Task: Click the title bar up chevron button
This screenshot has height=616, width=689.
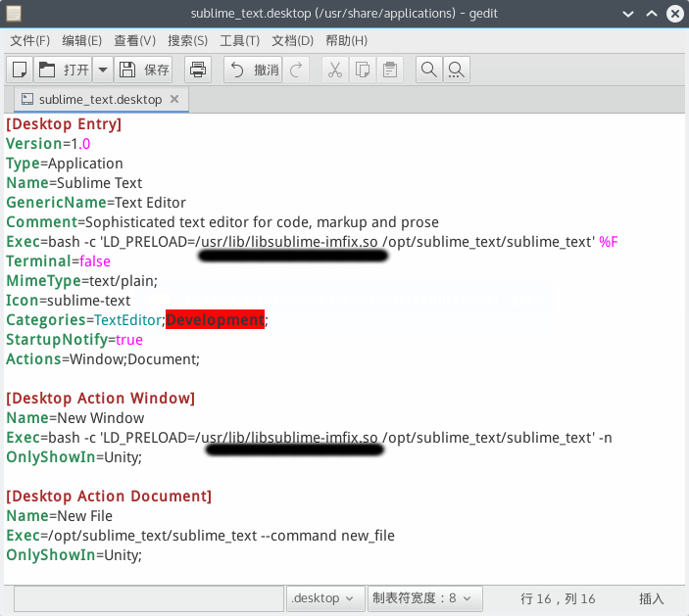Action: coord(652,14)
